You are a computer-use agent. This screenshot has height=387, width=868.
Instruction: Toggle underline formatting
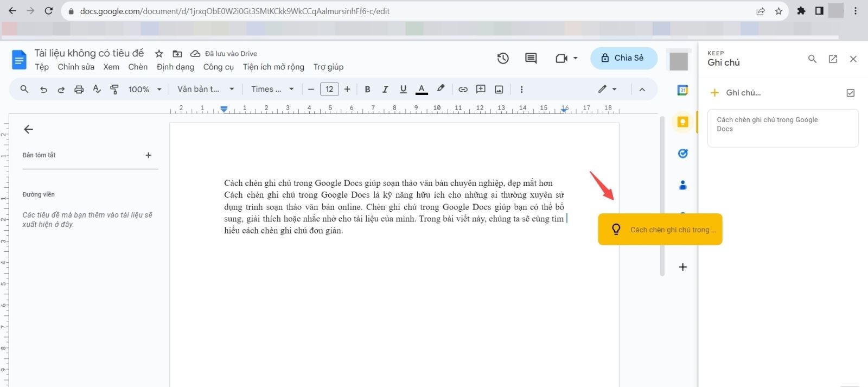click(403, 90)
